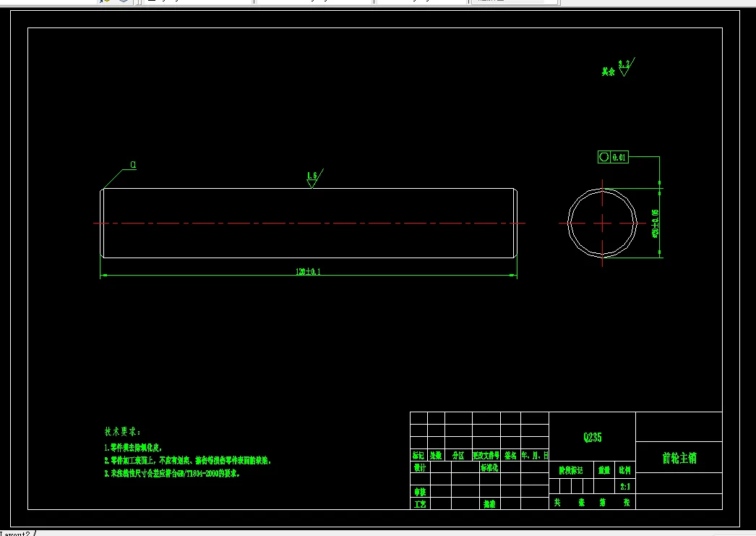Click the 分区 cell in title block
This screenshot has width=756, height=536.
coord(458,455)
